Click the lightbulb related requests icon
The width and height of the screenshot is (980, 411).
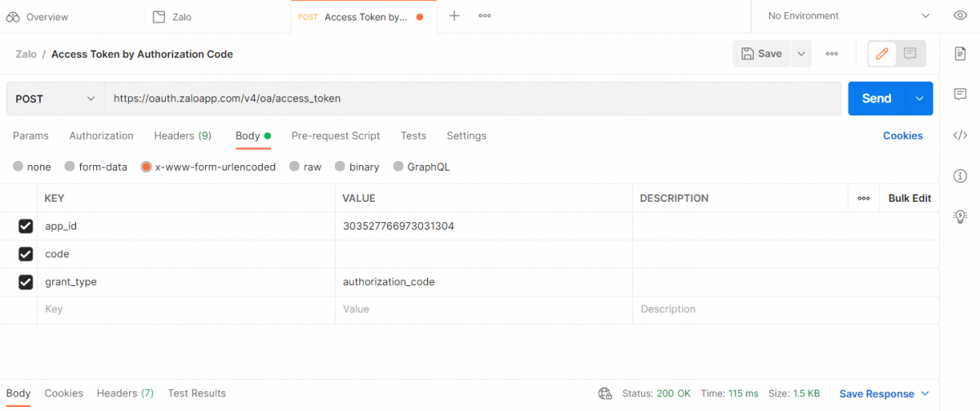[x=960, y=217]
